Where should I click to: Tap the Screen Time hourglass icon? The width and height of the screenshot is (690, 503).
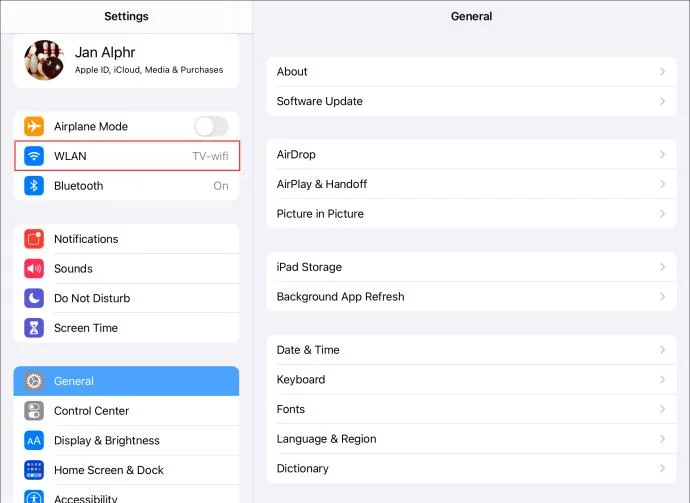pos(34,328)
